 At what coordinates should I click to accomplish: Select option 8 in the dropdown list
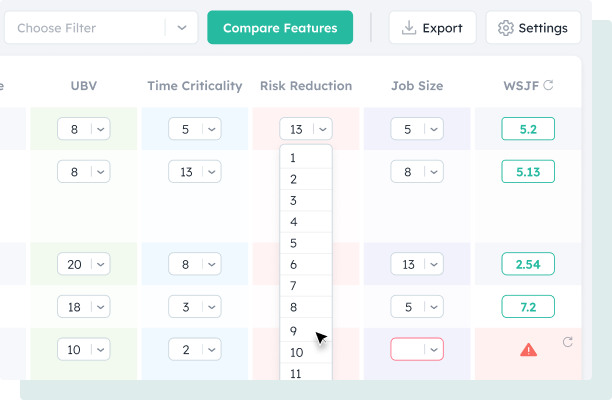pos(306,307)
